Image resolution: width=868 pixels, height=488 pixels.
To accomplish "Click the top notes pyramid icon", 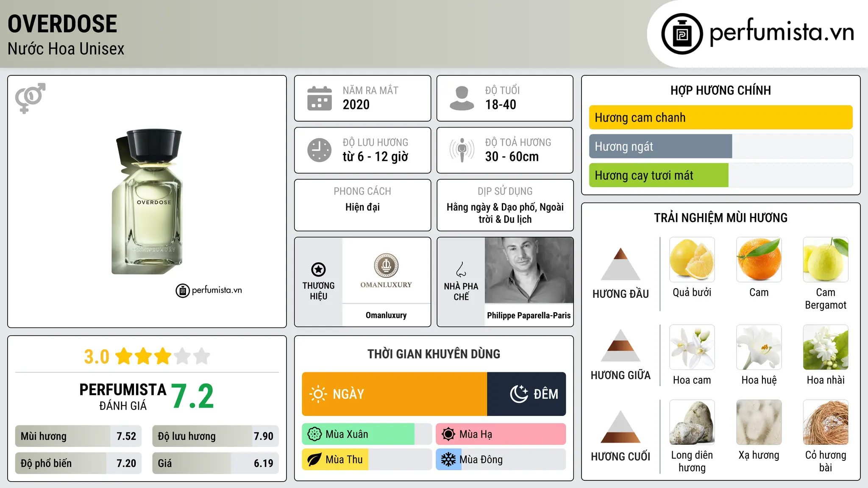I will point(620,264).
